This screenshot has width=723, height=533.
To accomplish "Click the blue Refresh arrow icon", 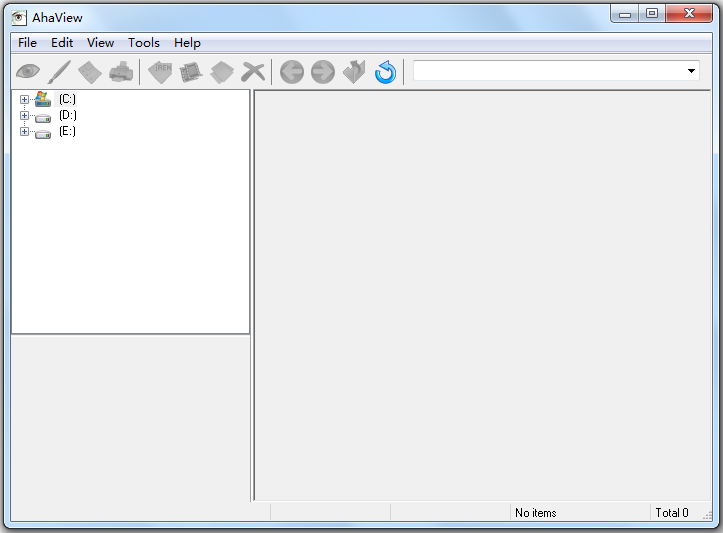I will [385, 72].
